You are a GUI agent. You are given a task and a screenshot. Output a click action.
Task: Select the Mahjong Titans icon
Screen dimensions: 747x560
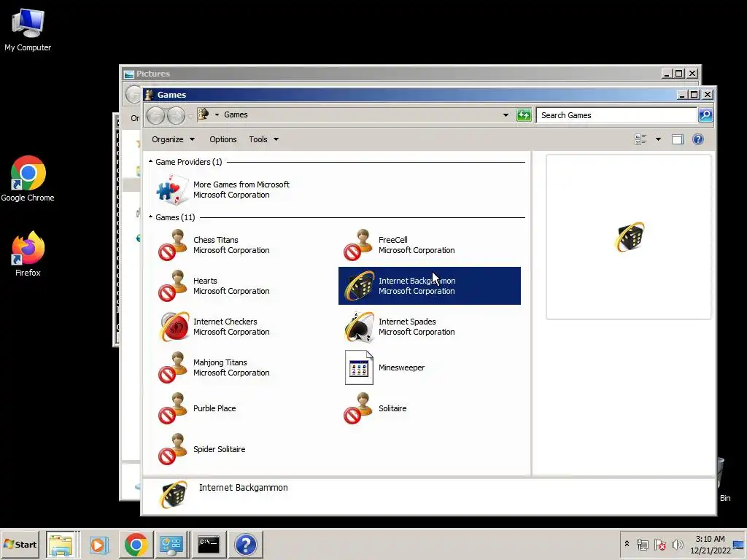coord(172,367)
